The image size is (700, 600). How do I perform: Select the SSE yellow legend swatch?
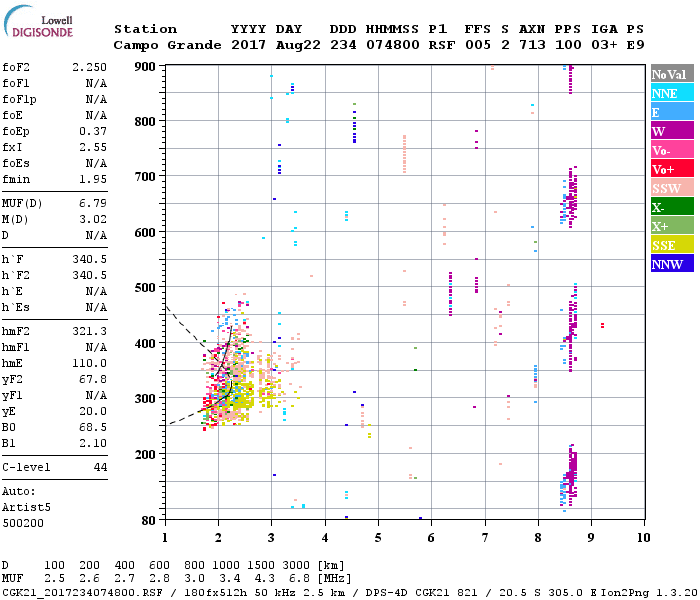[x=672, y=245]
